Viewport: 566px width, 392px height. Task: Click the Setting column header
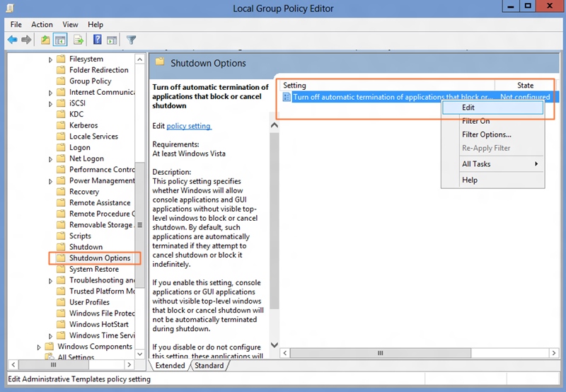(387, 85)
